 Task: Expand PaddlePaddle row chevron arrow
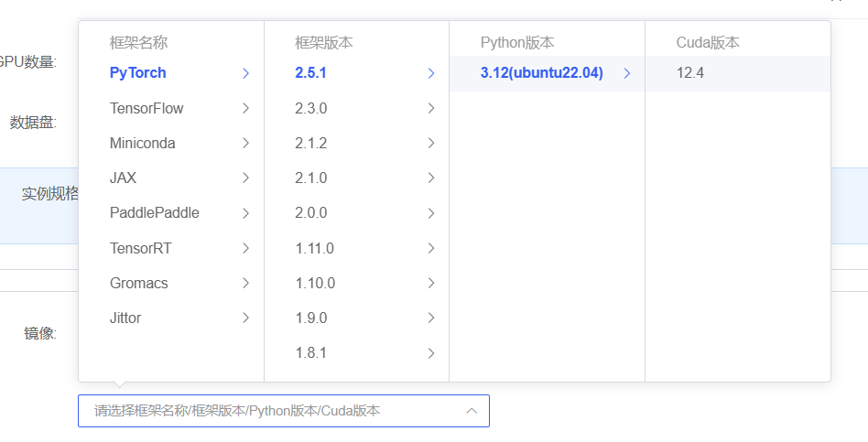245,213
